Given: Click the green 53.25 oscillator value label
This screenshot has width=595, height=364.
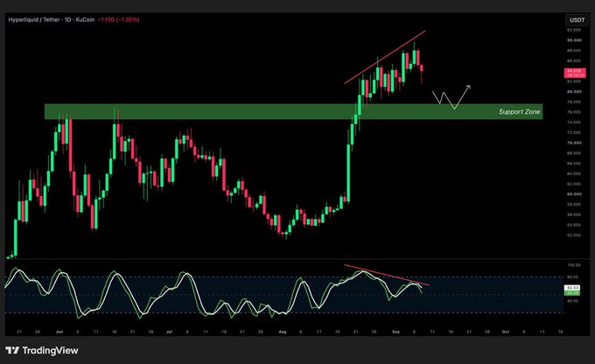Looking at the screenshot, I should pyautogui.click(x=572, y=293).
